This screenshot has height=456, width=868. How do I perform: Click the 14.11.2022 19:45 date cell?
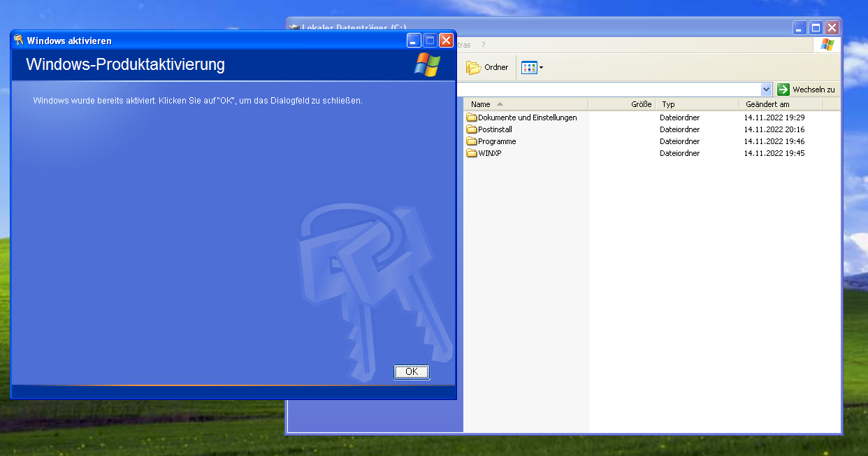pyautogui.click(x=774, y=153)
